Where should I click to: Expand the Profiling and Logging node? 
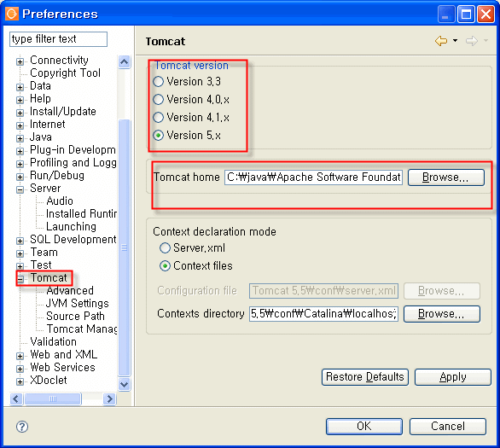[20, 164]
